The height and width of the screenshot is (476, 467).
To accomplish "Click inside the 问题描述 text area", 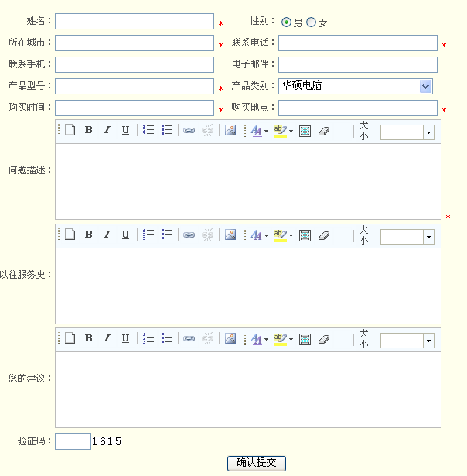I will [x=248, y=182].
